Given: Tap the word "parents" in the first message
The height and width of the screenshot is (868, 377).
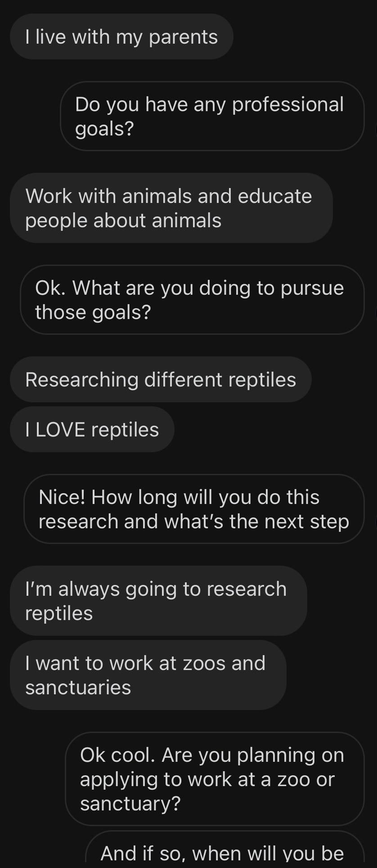Looking at the screenshot, I should click(183, 37).
